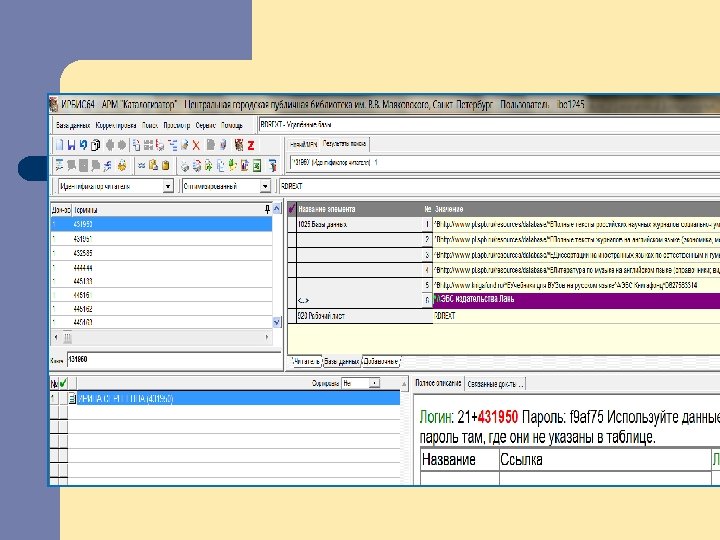Select term 432585 in the dictionary list
This screenshot has height=540, width=720.
(161, 253)
